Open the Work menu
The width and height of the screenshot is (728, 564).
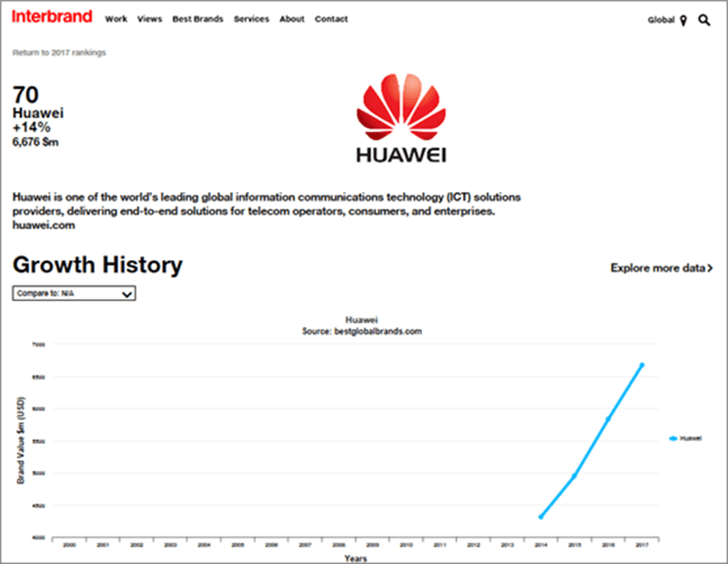click(116, 19)
